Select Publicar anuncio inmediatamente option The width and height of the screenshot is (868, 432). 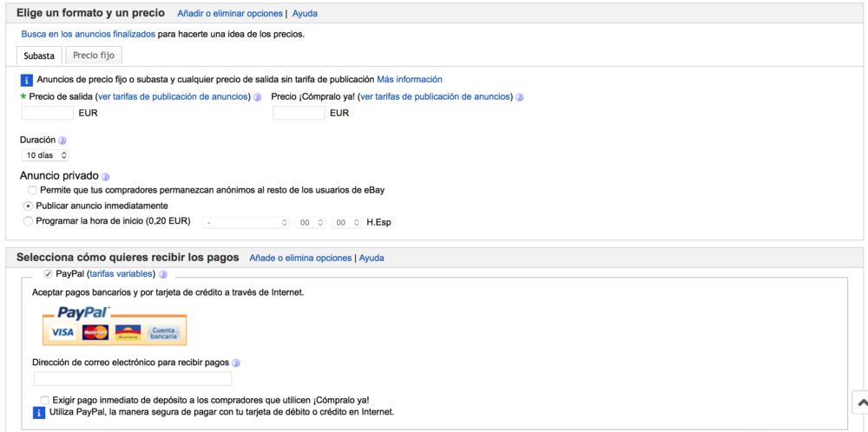click(x=29, y=206)
